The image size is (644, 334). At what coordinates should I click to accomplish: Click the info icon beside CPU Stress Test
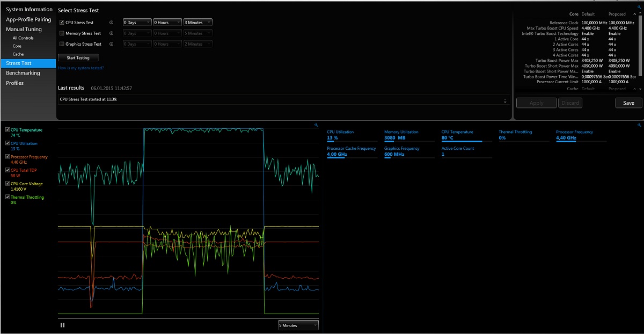click(x=111, y=23)
